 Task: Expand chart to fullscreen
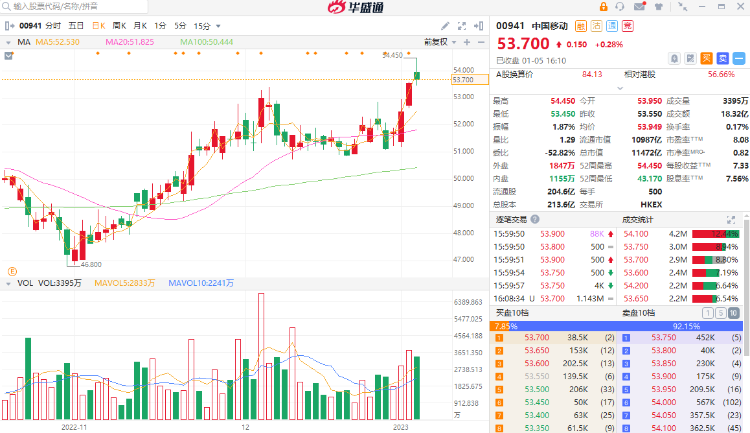point(462,26)
